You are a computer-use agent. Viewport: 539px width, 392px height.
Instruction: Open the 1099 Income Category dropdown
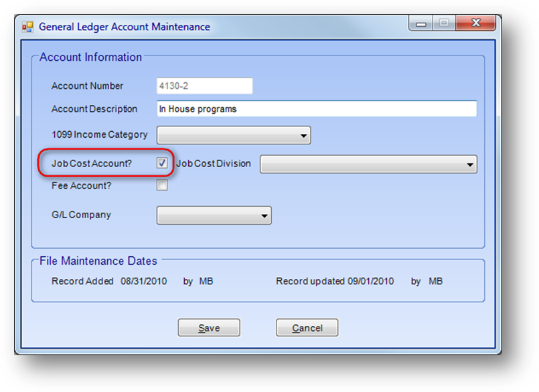point(234,135)
